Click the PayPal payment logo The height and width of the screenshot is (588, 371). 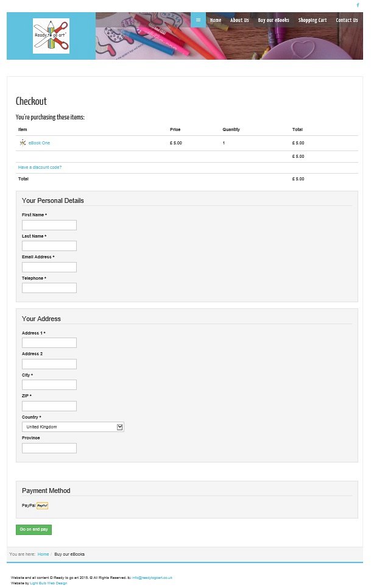(42, 505)
